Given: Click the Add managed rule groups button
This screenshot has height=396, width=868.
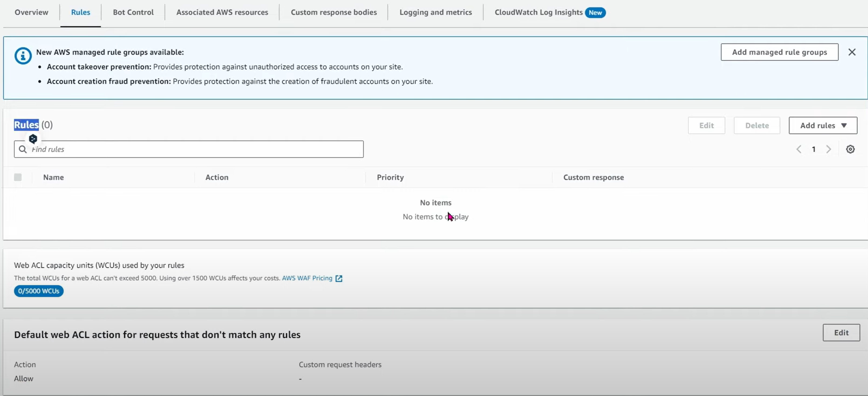Looking at the screenshot, I should 779,52.
